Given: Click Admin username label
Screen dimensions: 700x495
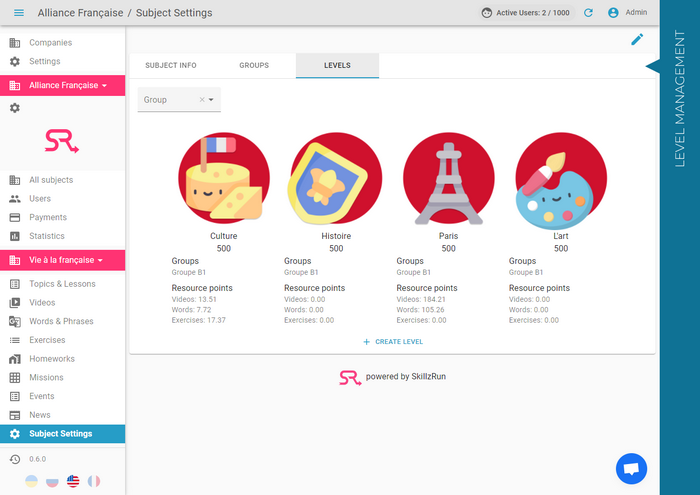Looking at the screenshot, I should coord(636,12).
